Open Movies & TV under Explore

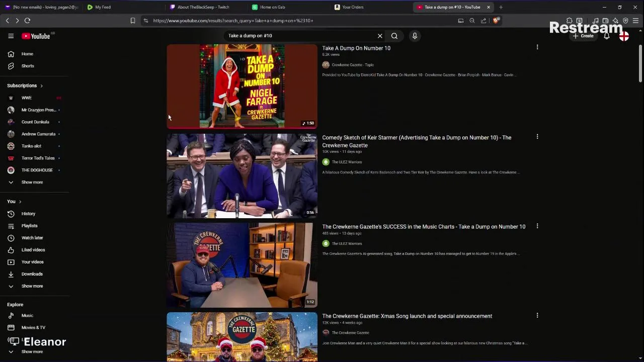pyautogui.click(x=34, y=327)
